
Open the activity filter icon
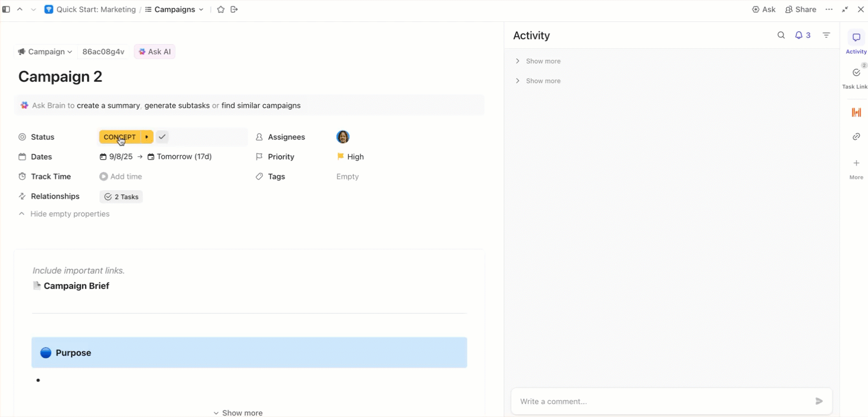(x=826, y=35)
